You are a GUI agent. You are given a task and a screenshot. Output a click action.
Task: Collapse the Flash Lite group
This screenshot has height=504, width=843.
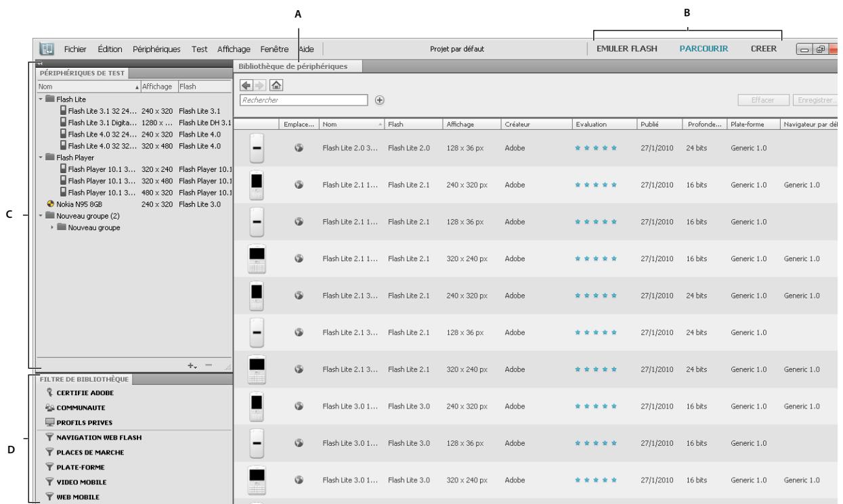click(x=41, y=99)
